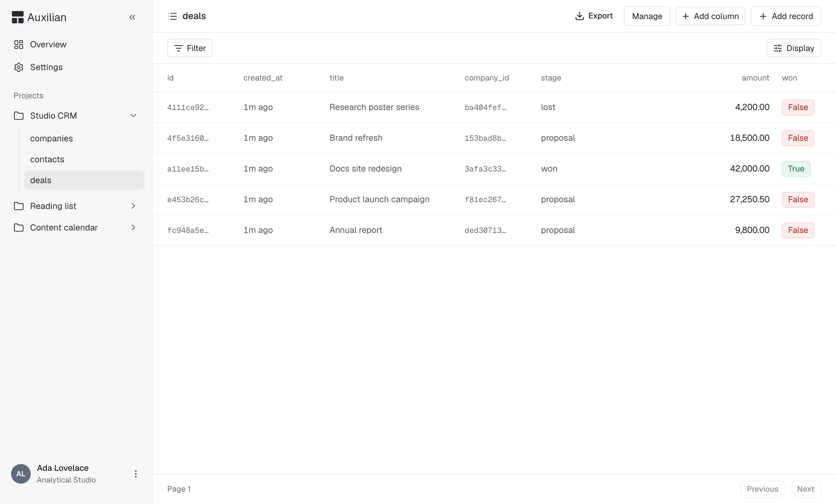This screenshot has height=504, width=836.
Task: Click Add column
Action: pos(711,16)
